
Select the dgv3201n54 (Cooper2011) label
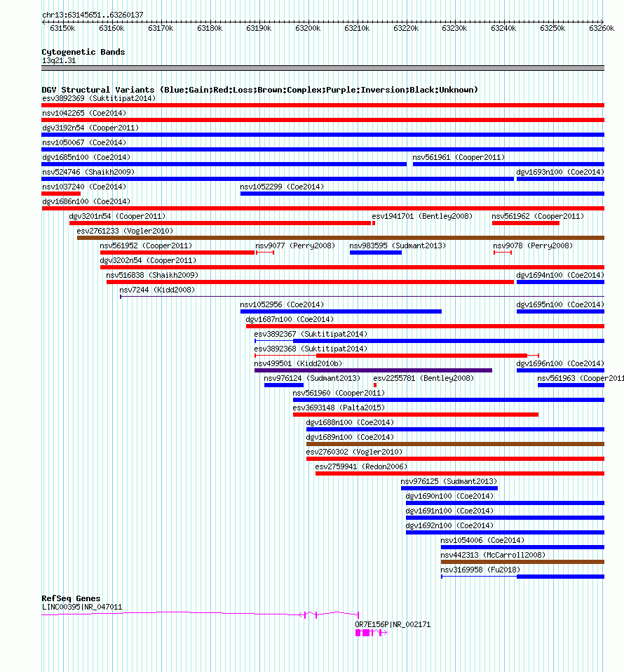117,217
